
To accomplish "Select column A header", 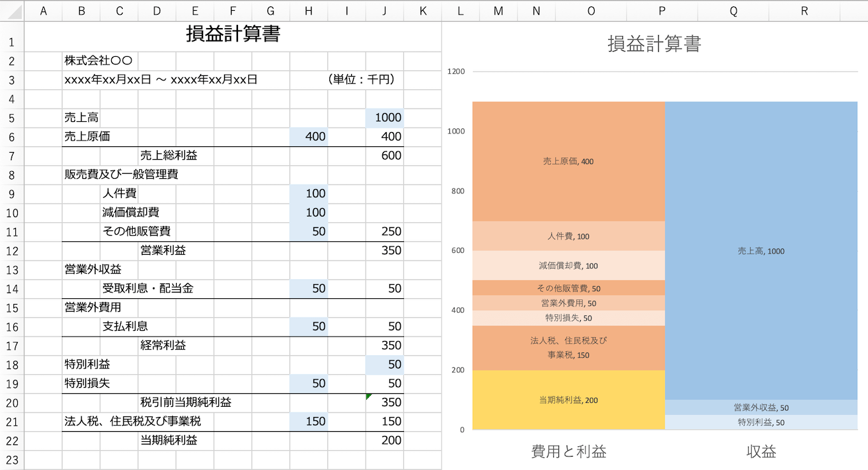I will tap(43, 11).
